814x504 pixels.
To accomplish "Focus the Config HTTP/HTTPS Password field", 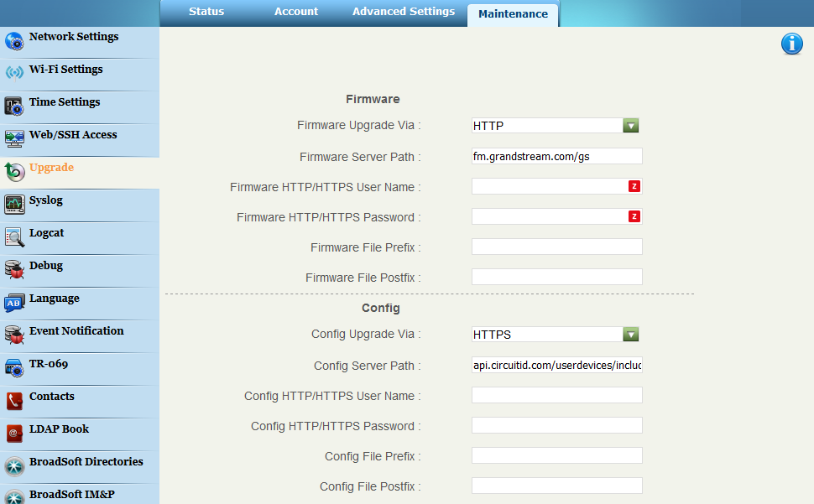I will point(557,425).
